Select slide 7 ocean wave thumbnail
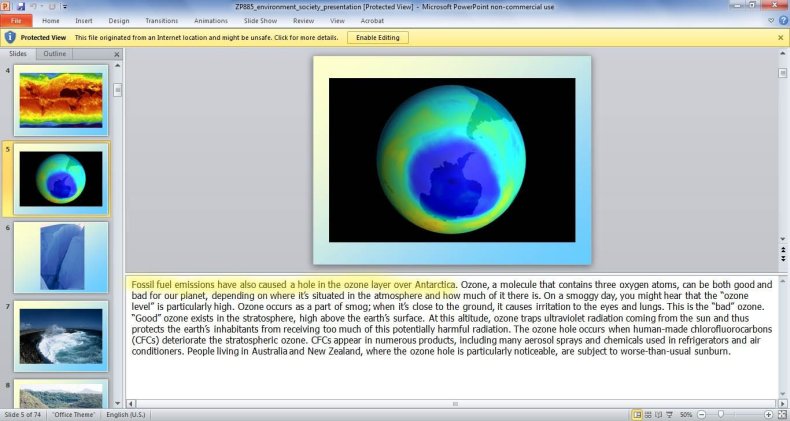Screen dimensions: 790x421 coord(61,336)
